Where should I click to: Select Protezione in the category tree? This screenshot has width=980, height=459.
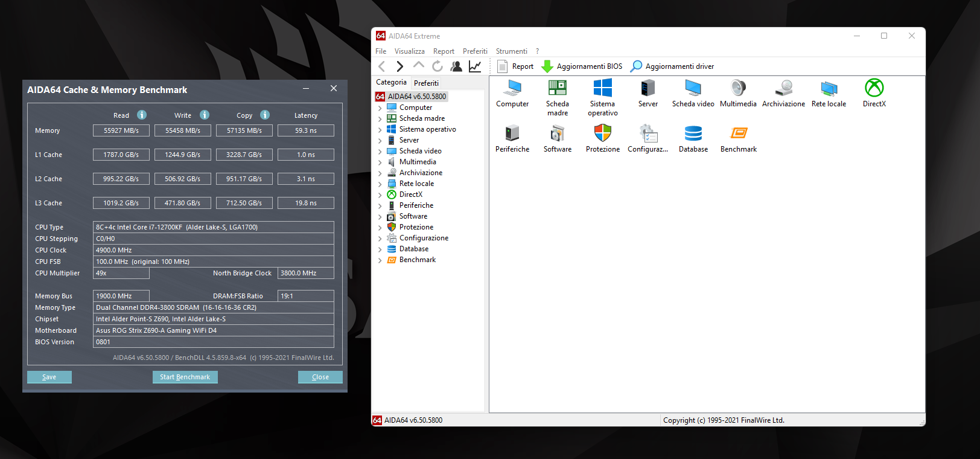[x=416, y=227]
